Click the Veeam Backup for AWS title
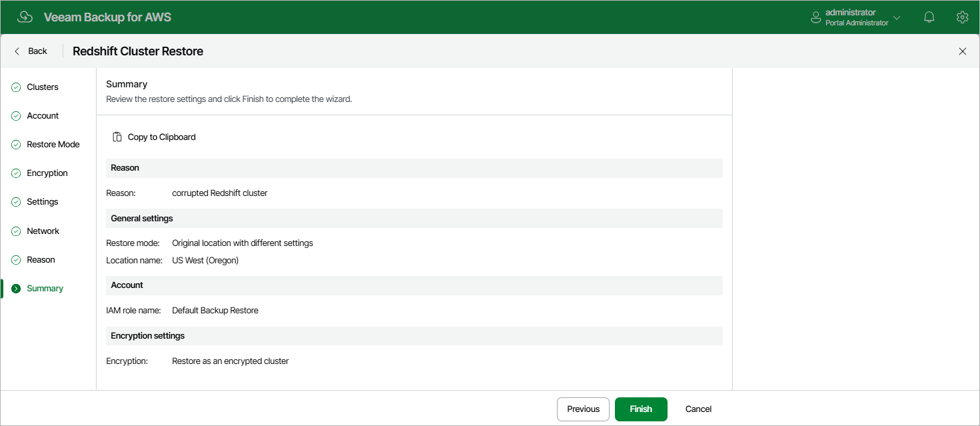This screenshot has width=980, height=426. tap(107, 17)
